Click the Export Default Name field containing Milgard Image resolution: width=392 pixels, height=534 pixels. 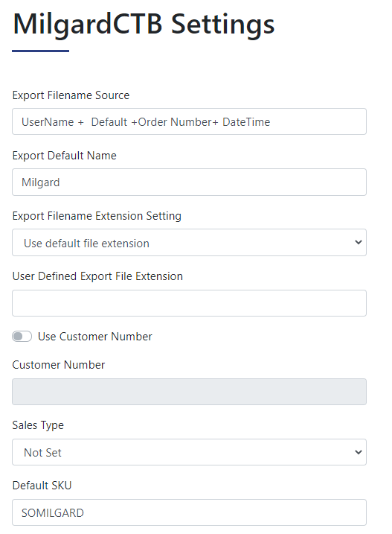189,182
